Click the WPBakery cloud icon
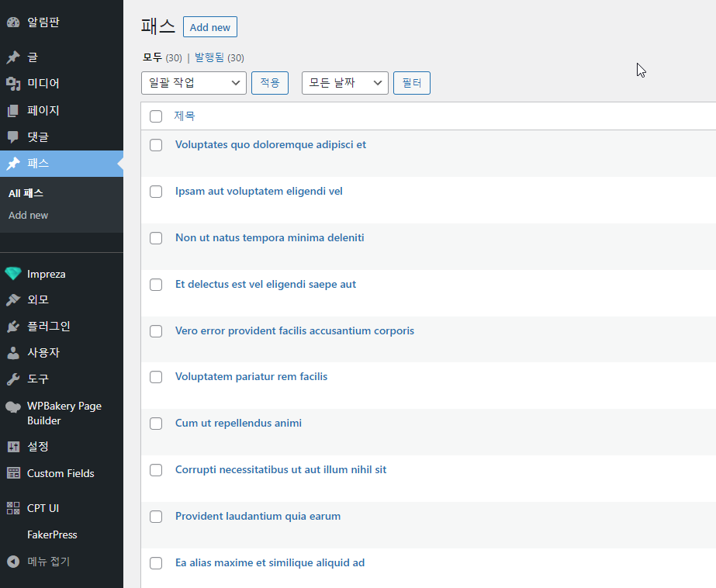 (x=13, y=407)
